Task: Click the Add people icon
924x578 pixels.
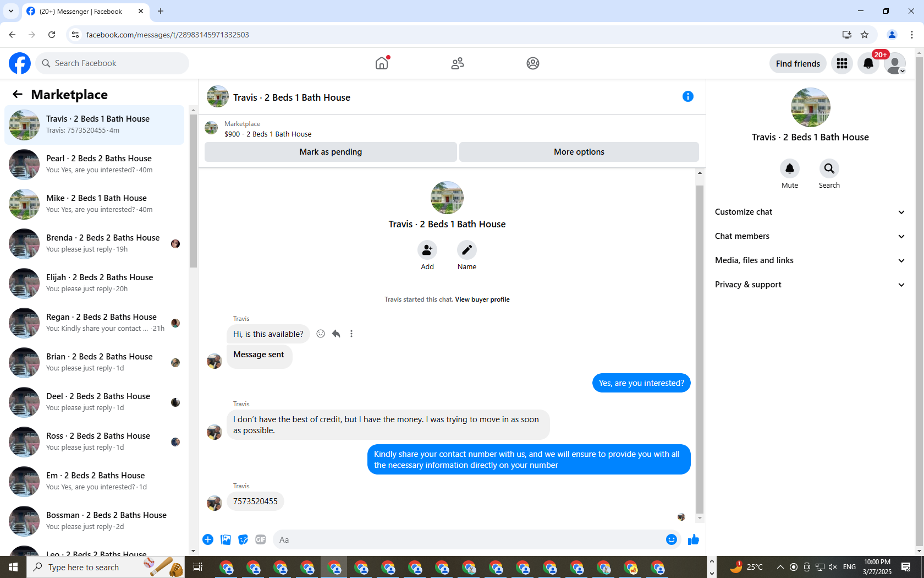Action: [x=427, y=250]
